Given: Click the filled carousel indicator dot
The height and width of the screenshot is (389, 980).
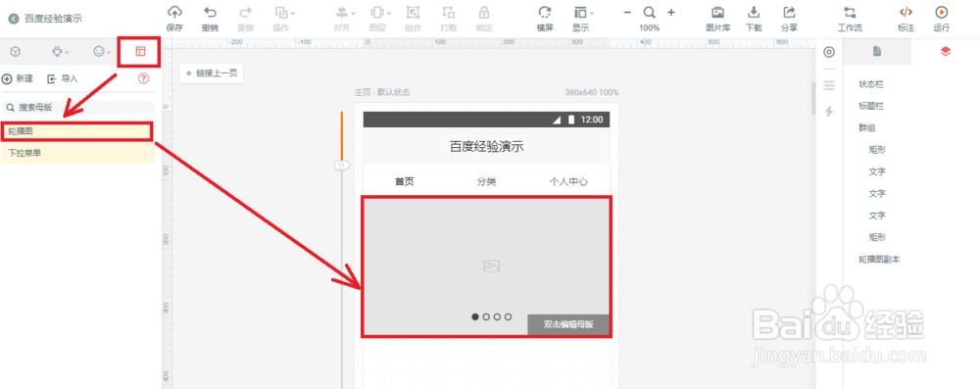Looking at the screenshot, I should [x=475, y=317].
